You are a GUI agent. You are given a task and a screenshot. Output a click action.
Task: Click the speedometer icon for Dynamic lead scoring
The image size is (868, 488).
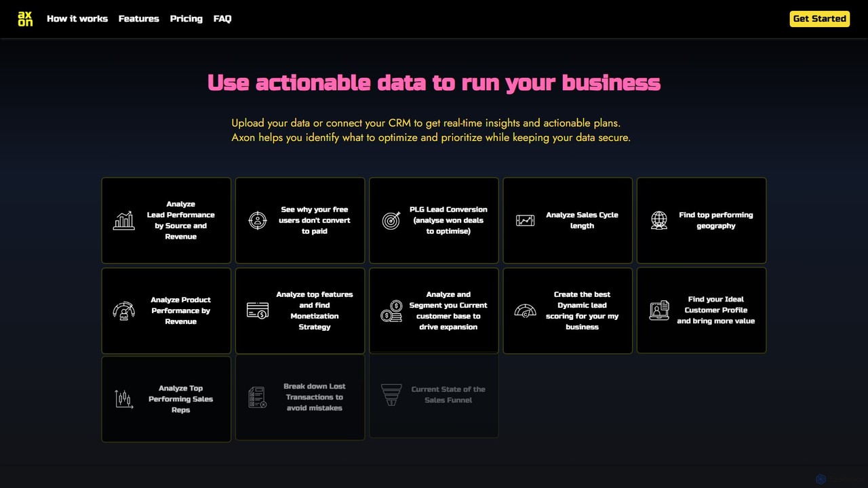(x=526, y=310)
